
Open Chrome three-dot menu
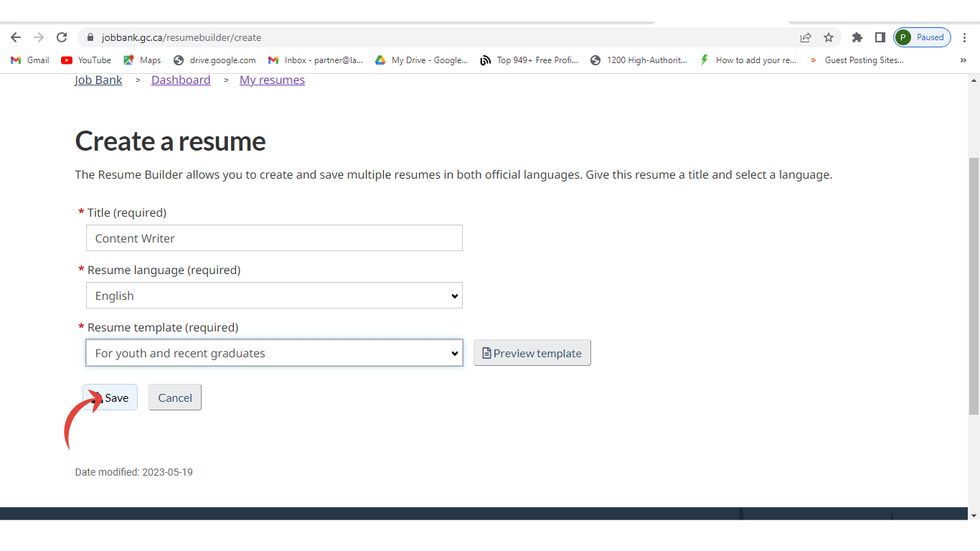965,37
